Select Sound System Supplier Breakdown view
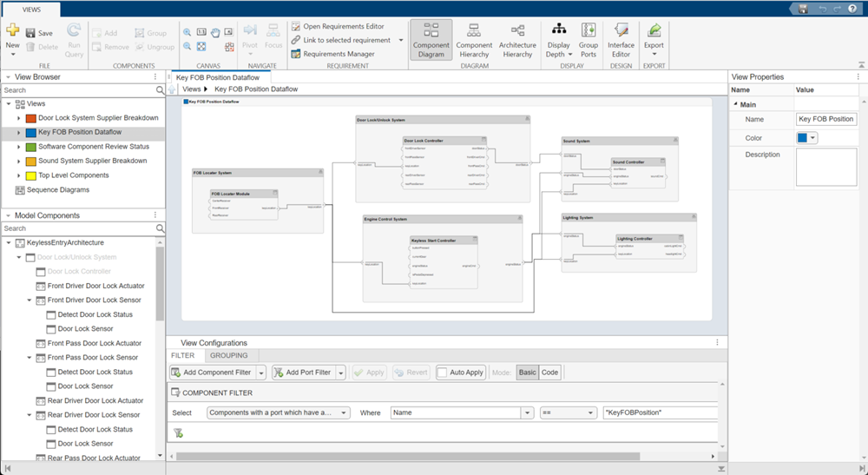 [92, 161]
